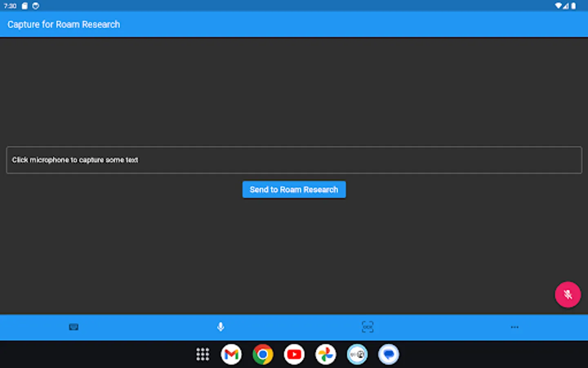
Task: Click the Send to Roam Research button
Action: (x=294, y=190)
